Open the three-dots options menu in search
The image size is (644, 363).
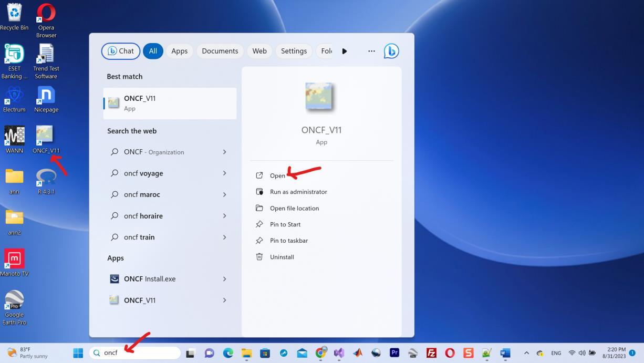(371, 51)
